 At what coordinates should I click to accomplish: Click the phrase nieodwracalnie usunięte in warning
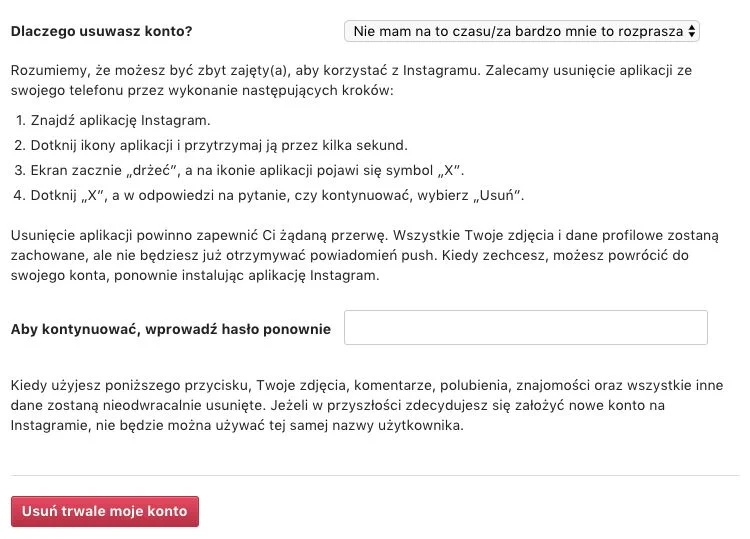[x=184, y=406]
